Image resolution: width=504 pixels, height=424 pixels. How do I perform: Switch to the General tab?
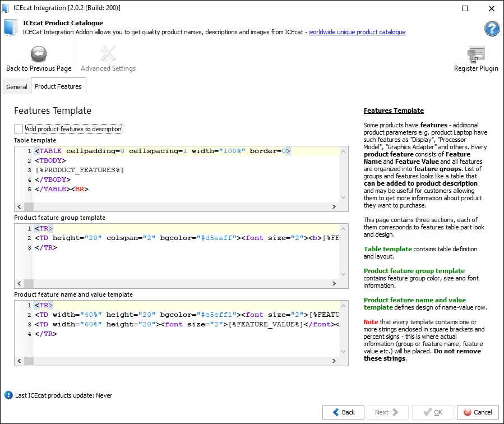point(17,87)
